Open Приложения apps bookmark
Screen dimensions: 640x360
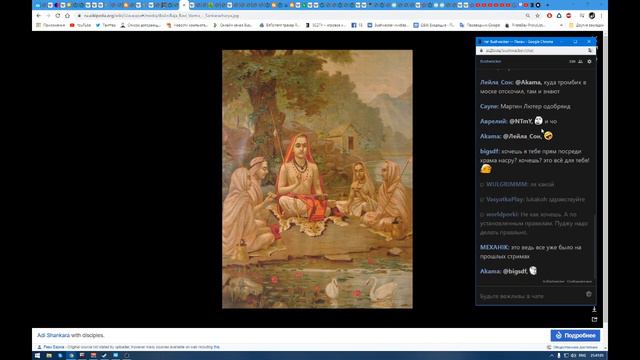(x=51, y=25)
